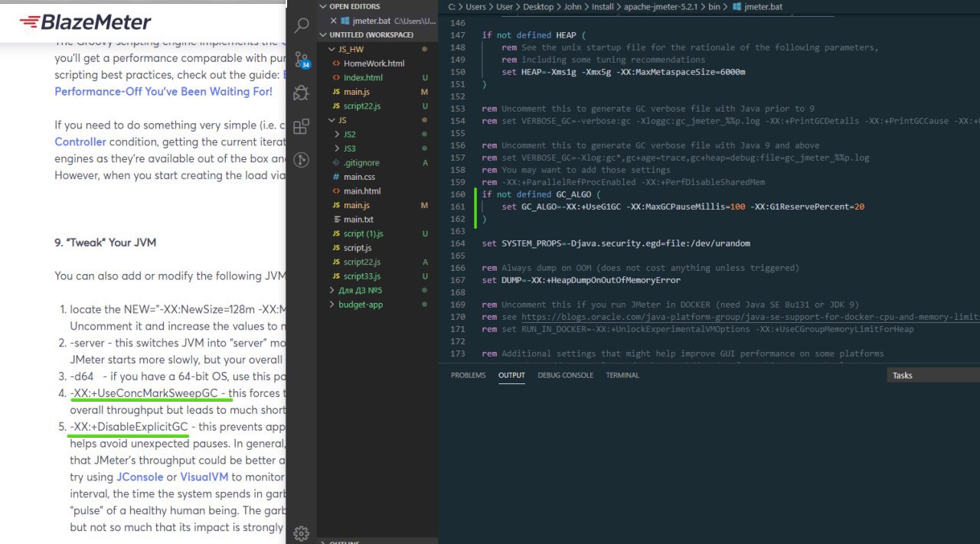Click the Desktop breadcrumb segment
This screenshot has width=980, height=544.
(x=539, y=6)
